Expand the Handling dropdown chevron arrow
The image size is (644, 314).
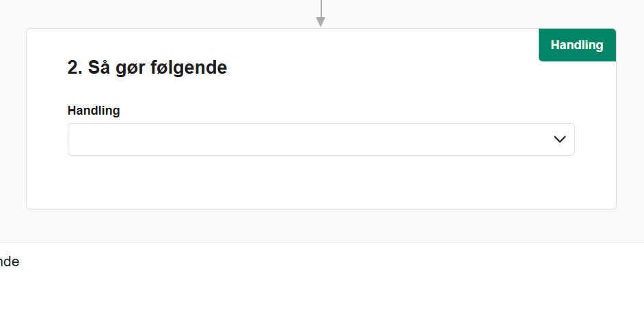(x=560, y=139)
